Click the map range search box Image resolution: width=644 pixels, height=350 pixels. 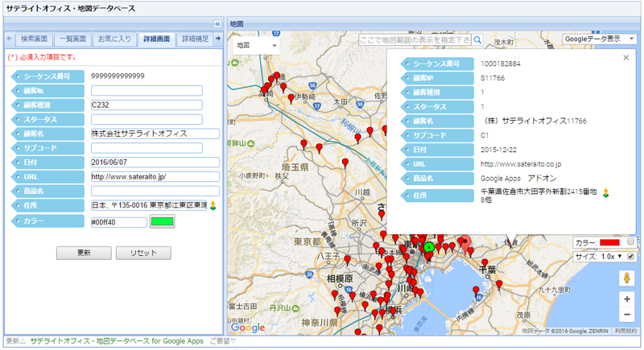[415, 39]
